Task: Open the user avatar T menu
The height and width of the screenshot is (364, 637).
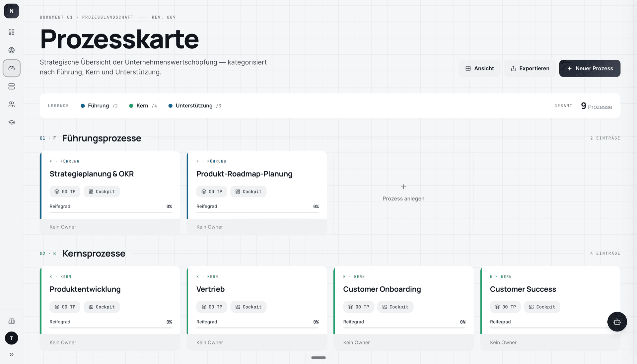Action: (12, 338)
